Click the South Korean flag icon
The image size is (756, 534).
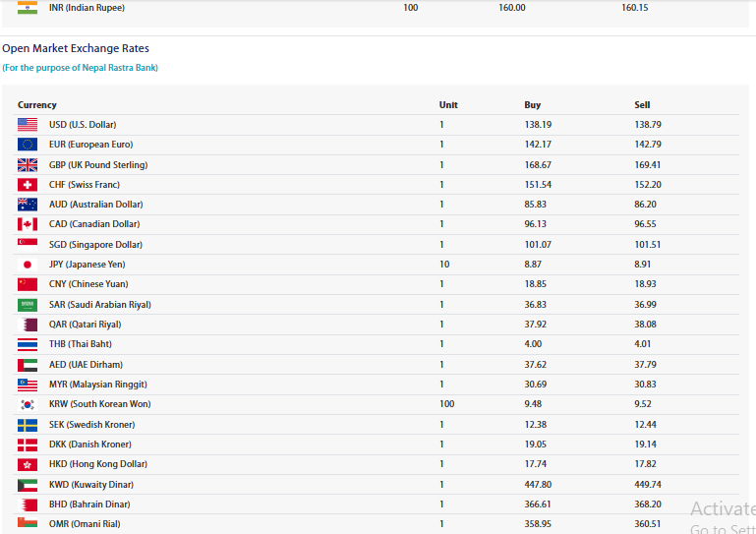point(28,404)
